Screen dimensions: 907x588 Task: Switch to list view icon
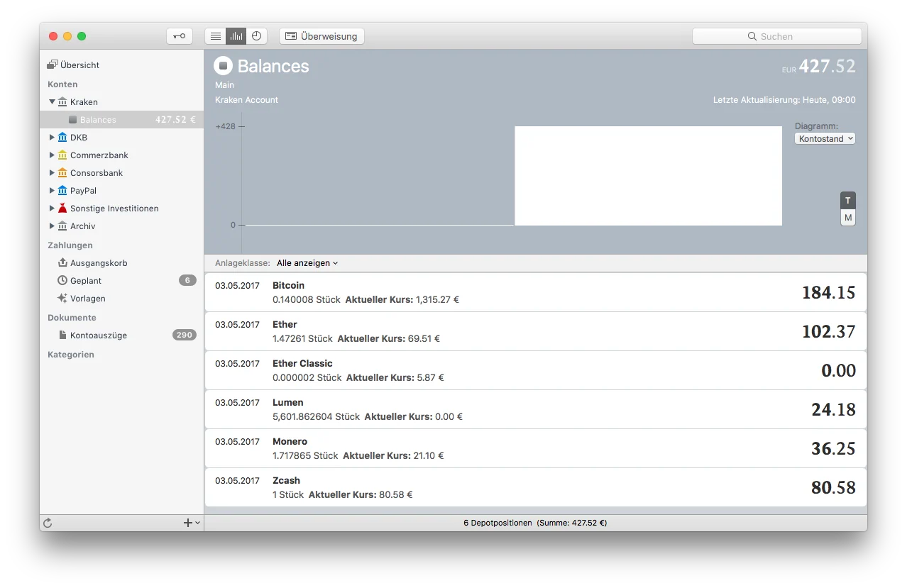[x=216, y=36]
